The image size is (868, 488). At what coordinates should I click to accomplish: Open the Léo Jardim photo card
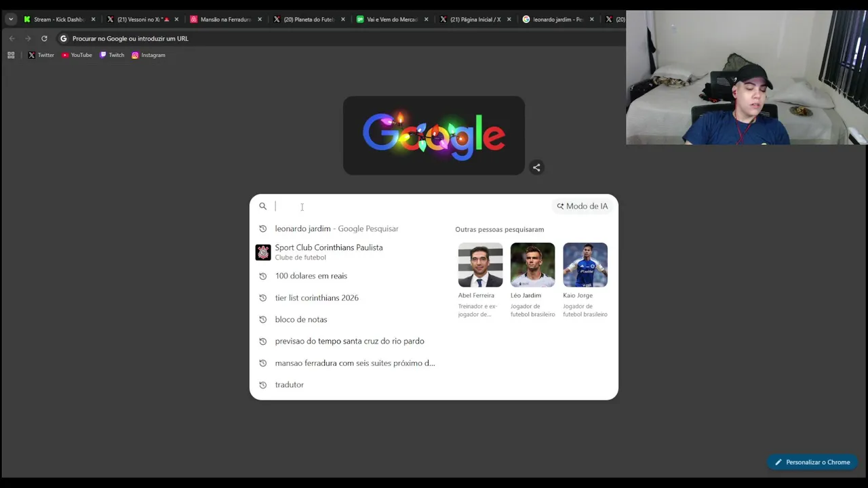coord(532,265)
